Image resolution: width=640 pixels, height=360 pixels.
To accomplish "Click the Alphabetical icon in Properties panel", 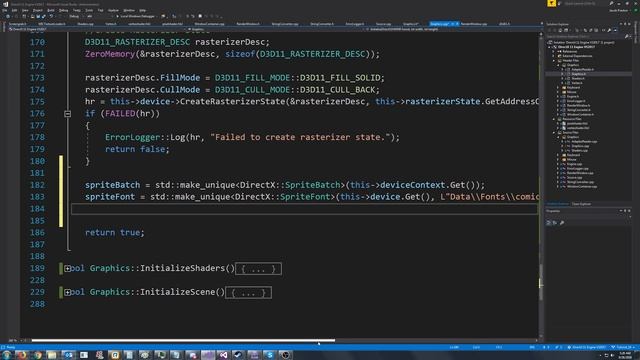I will [x=555, y=223].
